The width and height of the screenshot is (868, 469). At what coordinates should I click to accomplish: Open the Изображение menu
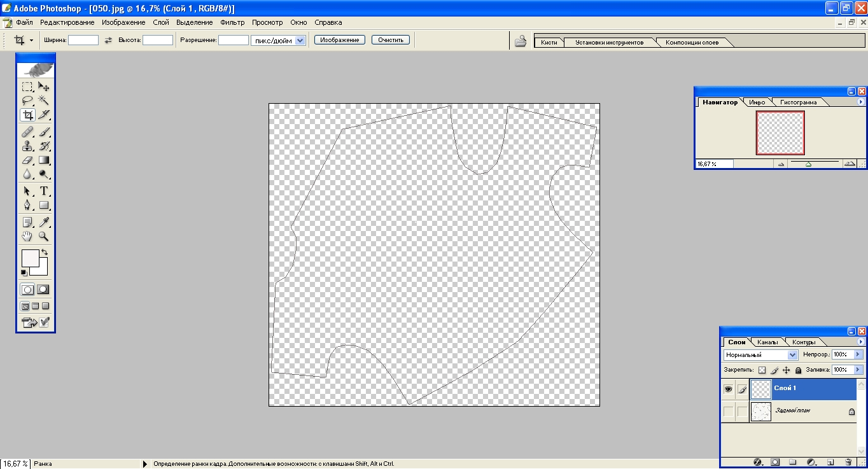123,22
